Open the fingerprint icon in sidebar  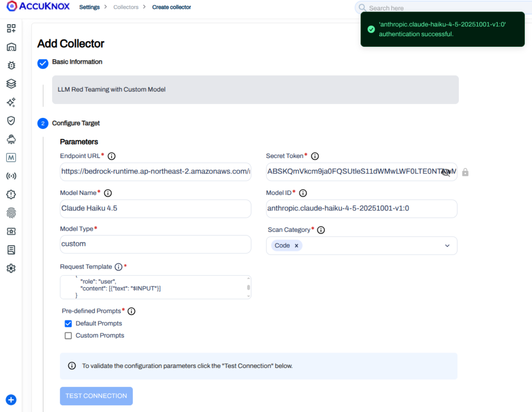pos(11,213)
